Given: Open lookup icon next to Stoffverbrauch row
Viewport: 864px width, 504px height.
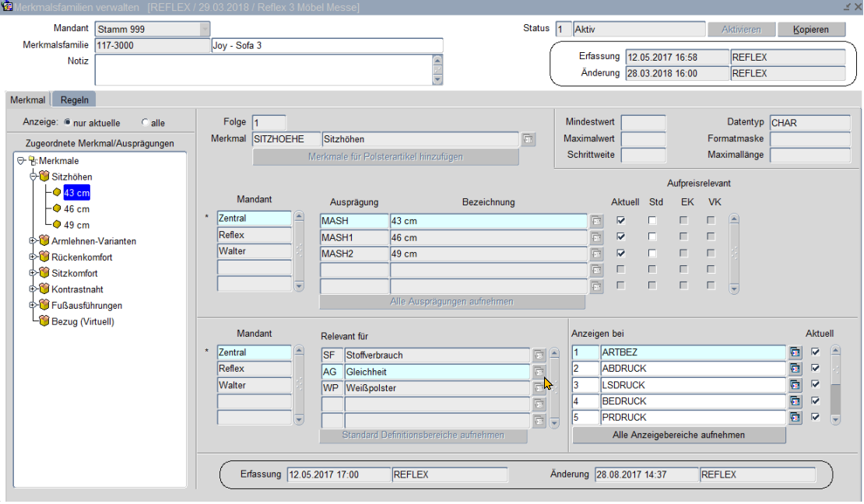Looking at the screenshot, I should [539, 355].
